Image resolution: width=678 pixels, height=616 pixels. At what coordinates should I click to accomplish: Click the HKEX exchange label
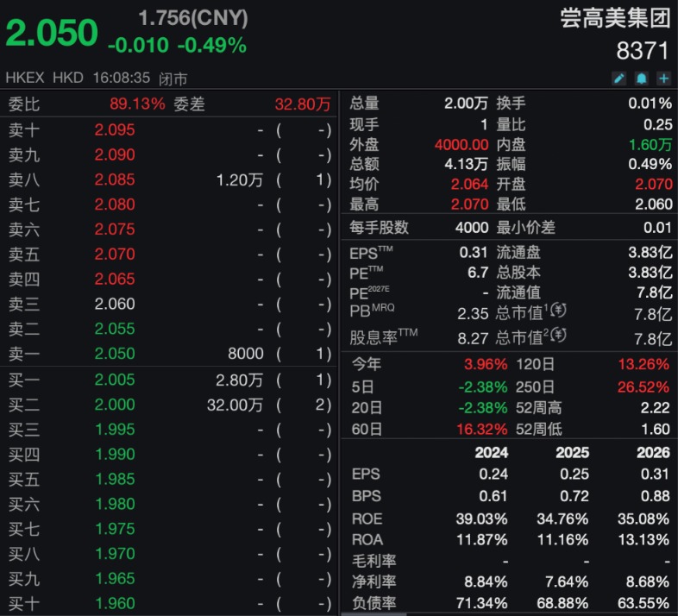[x=25, y=78]
